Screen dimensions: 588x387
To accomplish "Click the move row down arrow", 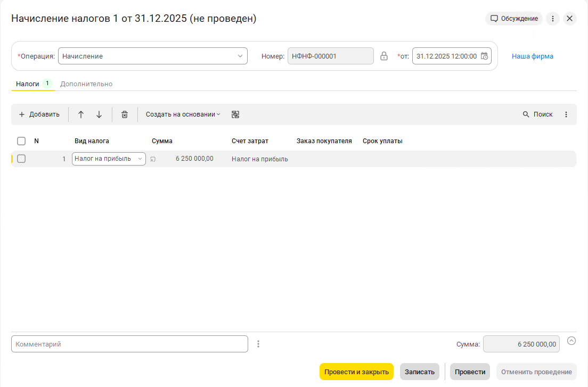I will (x=99, y=114).
